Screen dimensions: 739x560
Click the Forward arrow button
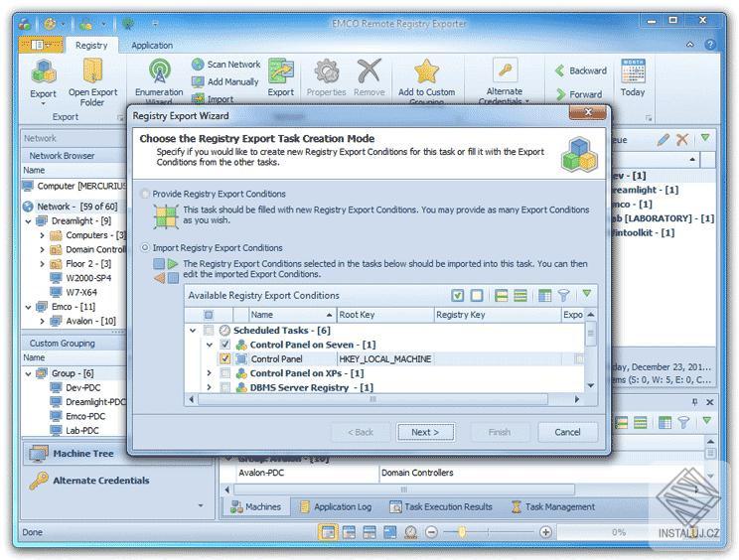(579, 94)
